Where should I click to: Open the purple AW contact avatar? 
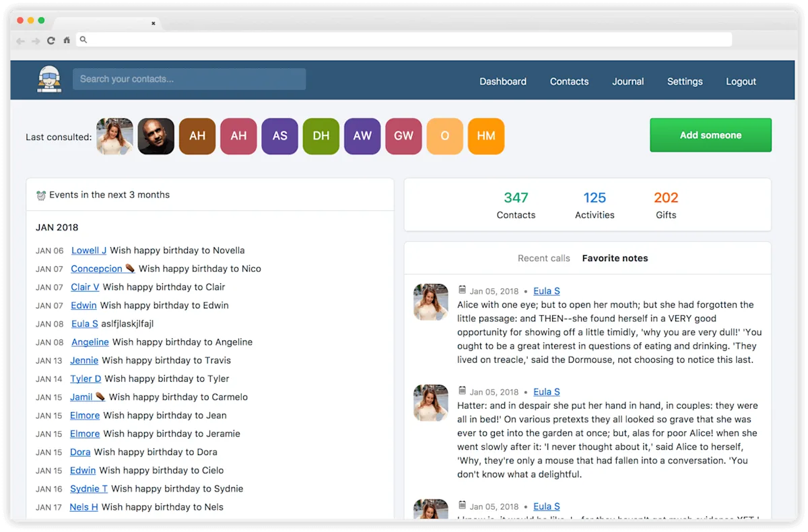tap(362, 136)
